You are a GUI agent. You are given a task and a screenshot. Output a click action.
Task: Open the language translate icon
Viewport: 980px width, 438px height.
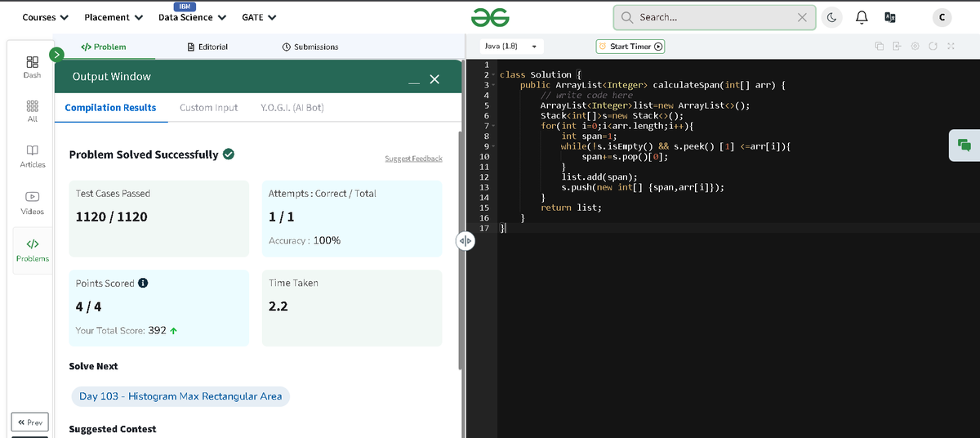pos(890,17)
